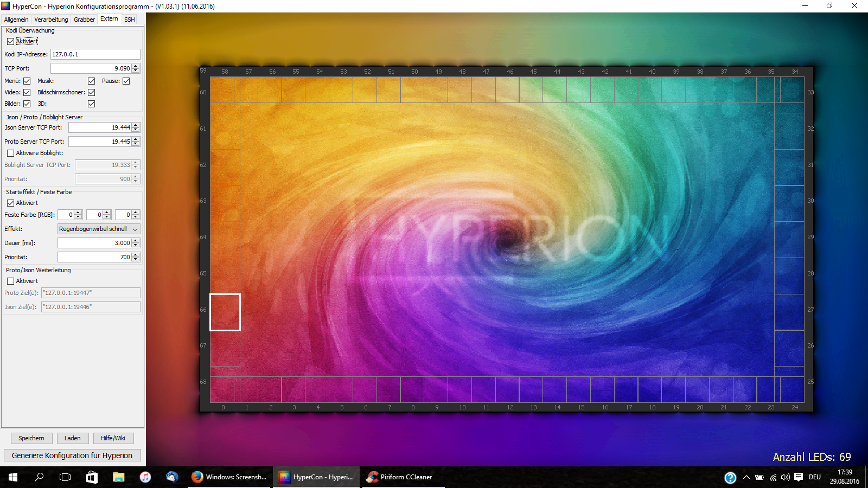Open Task View from the taskbar
868x488 pixels.
click(x=65, y=477)
